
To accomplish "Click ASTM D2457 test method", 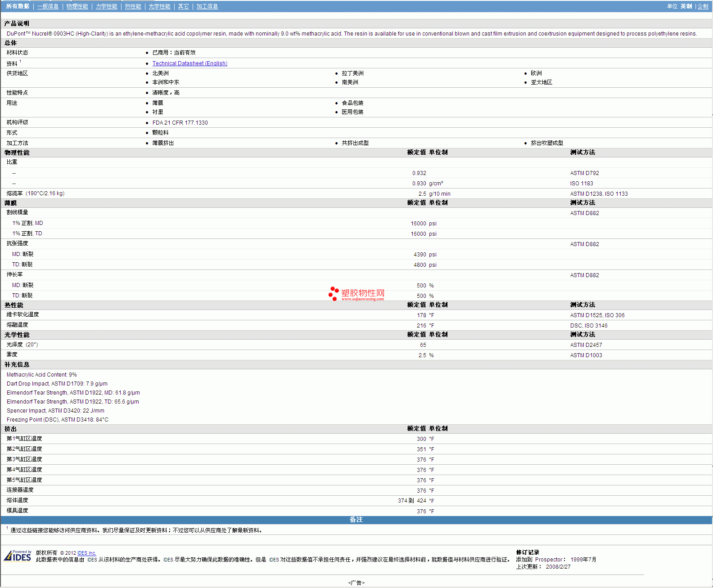I will pos(586,345).
